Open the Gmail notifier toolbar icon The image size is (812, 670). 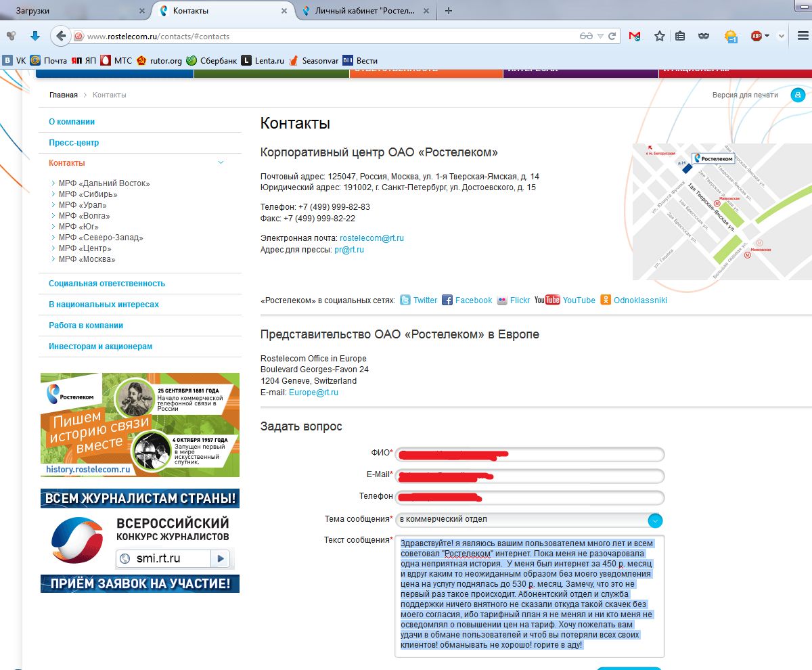[x=635, y=37]
